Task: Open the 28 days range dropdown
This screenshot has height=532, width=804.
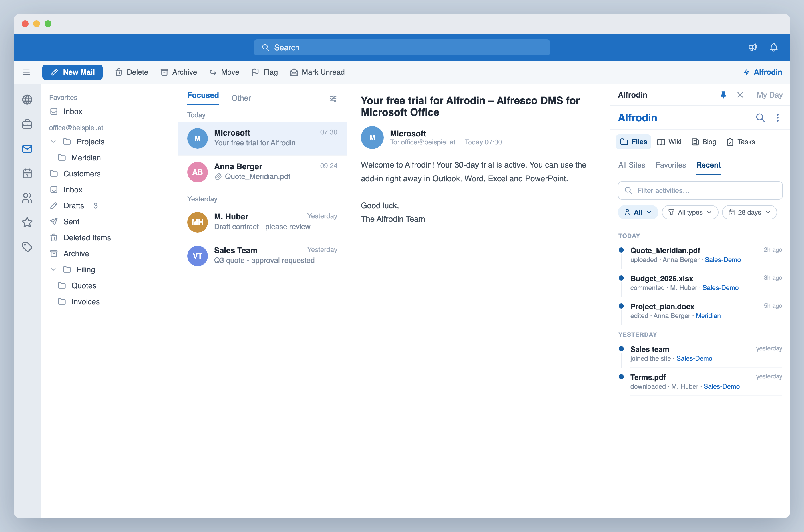Action: (749, 212)
